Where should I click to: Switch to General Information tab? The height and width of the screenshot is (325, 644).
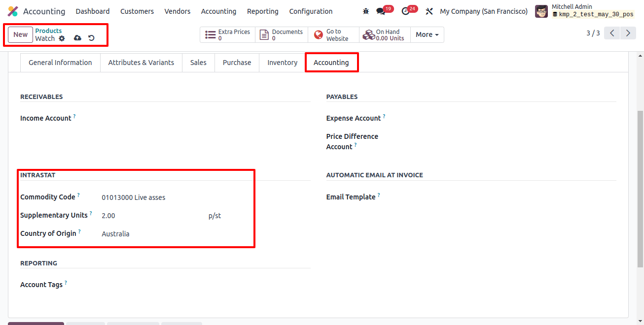(x=60, y=63)
